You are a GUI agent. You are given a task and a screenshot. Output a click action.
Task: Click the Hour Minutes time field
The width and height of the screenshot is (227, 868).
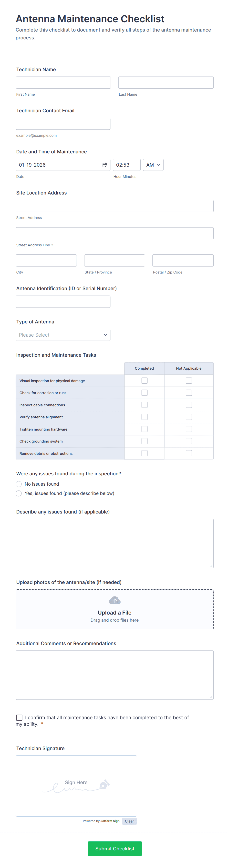point(126,165)
